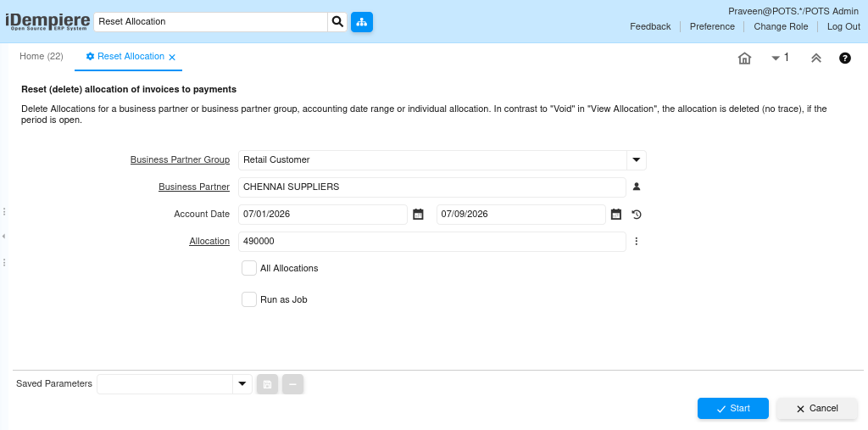868x430 pixels.
Task: Click the Business Partner label link
Action: click(194, 187)
